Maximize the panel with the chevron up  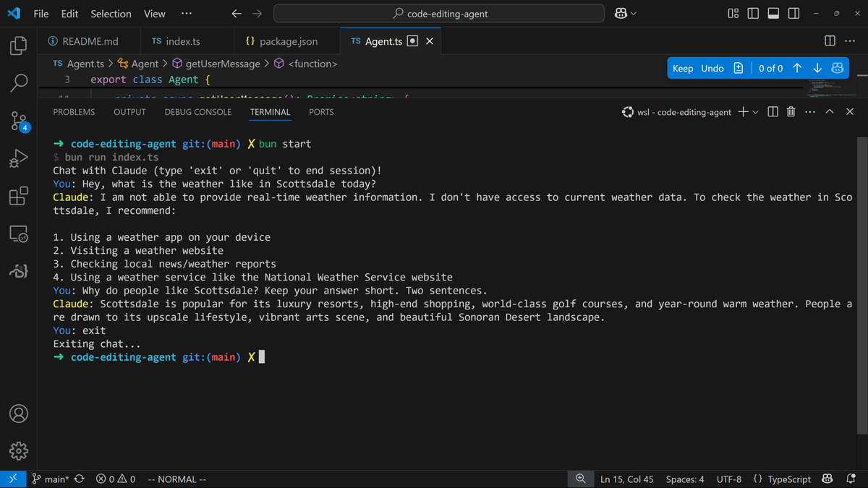point(830,112)
